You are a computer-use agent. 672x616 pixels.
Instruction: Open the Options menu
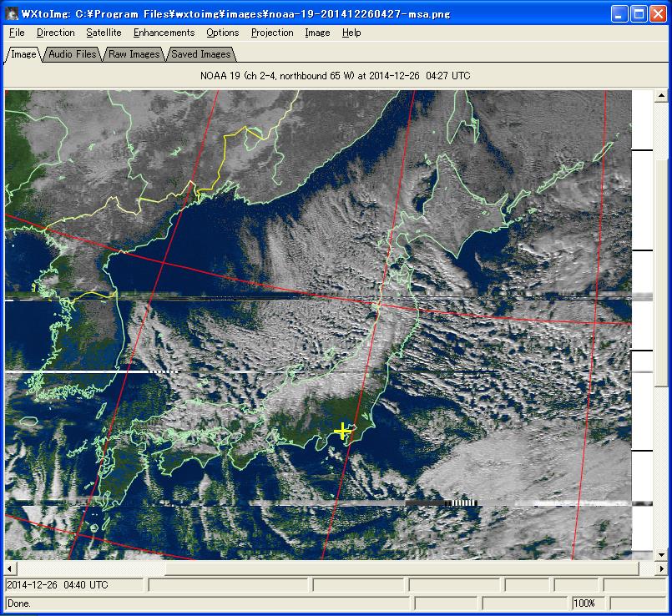click(x=222, y=33)
